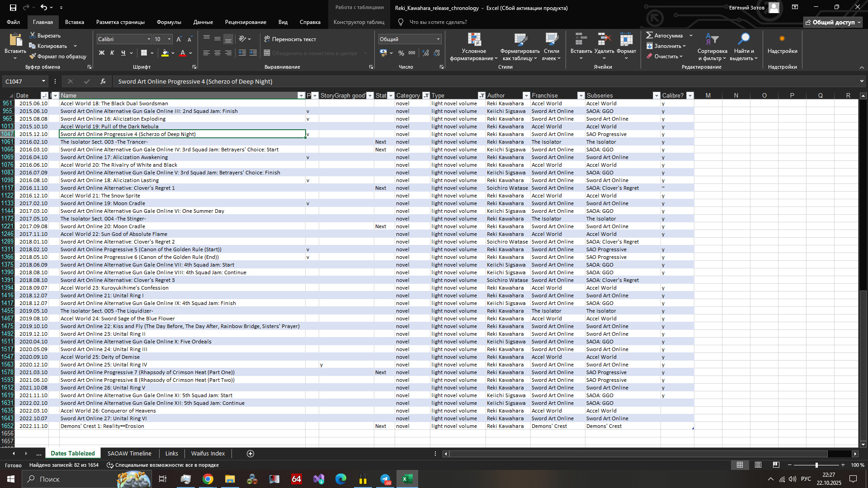Toggle bold formatting button

(x=102, y=53)
